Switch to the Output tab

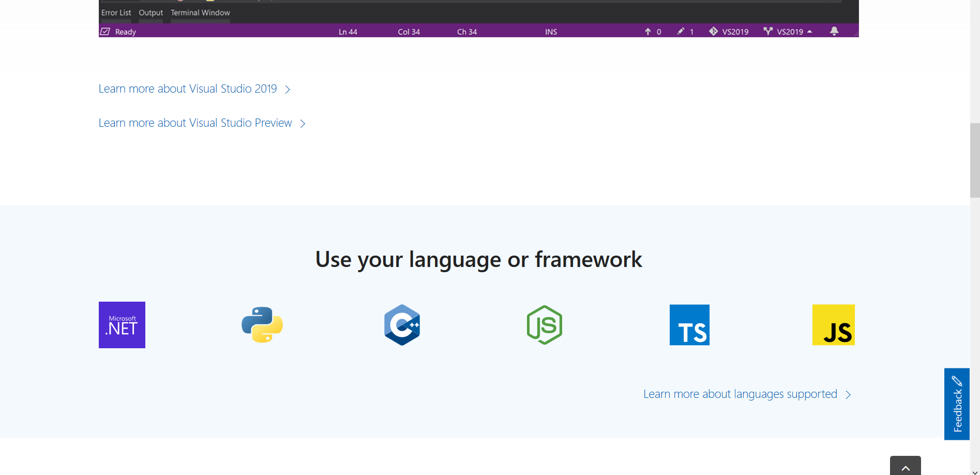[150, 12]
